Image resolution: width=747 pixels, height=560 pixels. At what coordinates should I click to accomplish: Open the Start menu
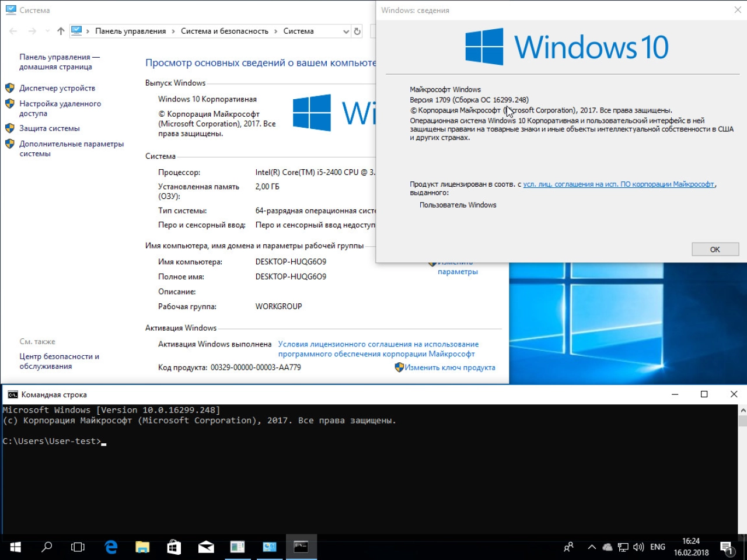(x=16, y=547)
